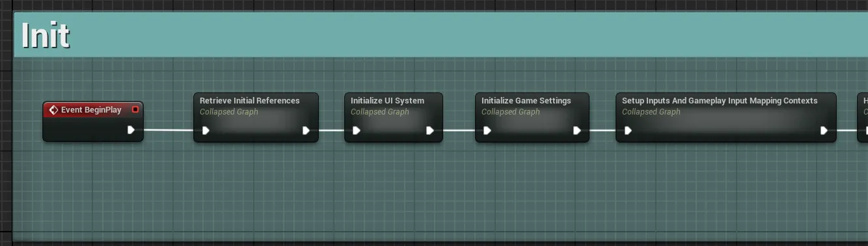Click Collapsed Graph label under Retrieve Initial References
868x246 pixels.
(x=229, y=112)
